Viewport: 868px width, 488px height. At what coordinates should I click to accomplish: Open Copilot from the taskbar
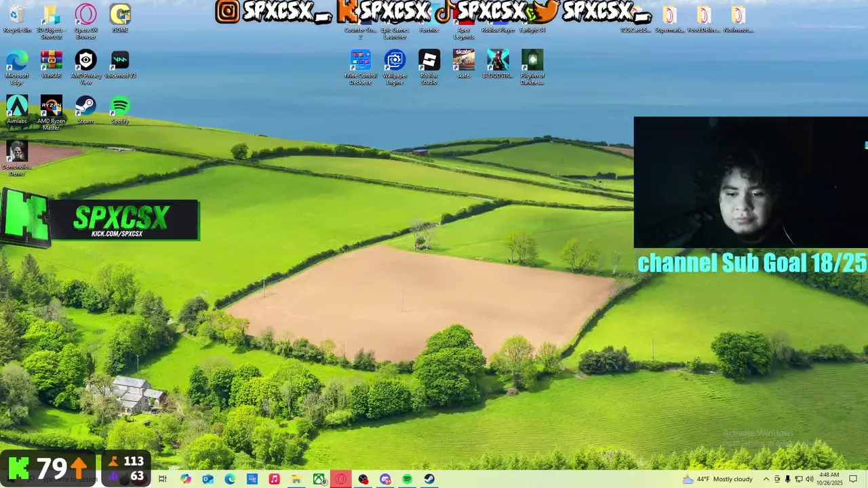(185, 479)
